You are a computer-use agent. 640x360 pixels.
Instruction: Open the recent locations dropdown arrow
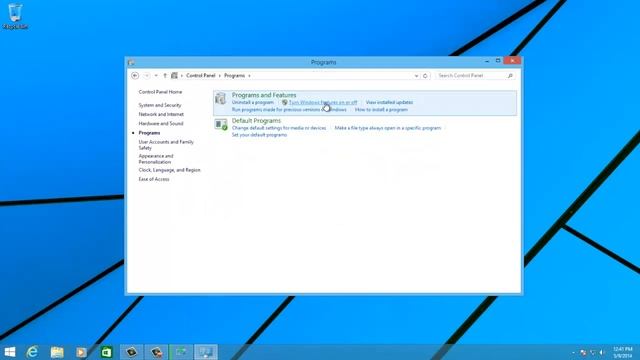[x=156, y=76]
